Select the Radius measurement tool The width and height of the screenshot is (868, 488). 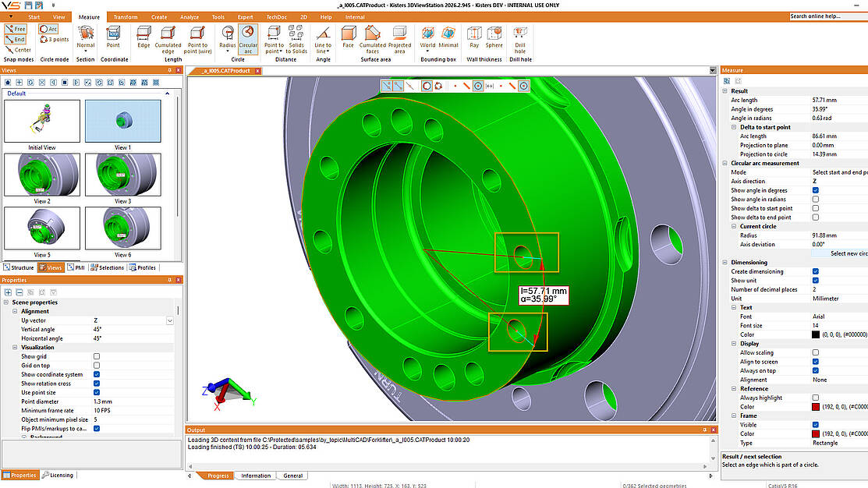point(228,39)
